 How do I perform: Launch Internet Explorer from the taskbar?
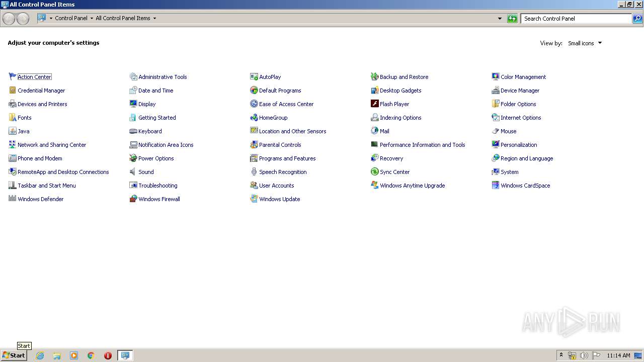pos(40,355)
